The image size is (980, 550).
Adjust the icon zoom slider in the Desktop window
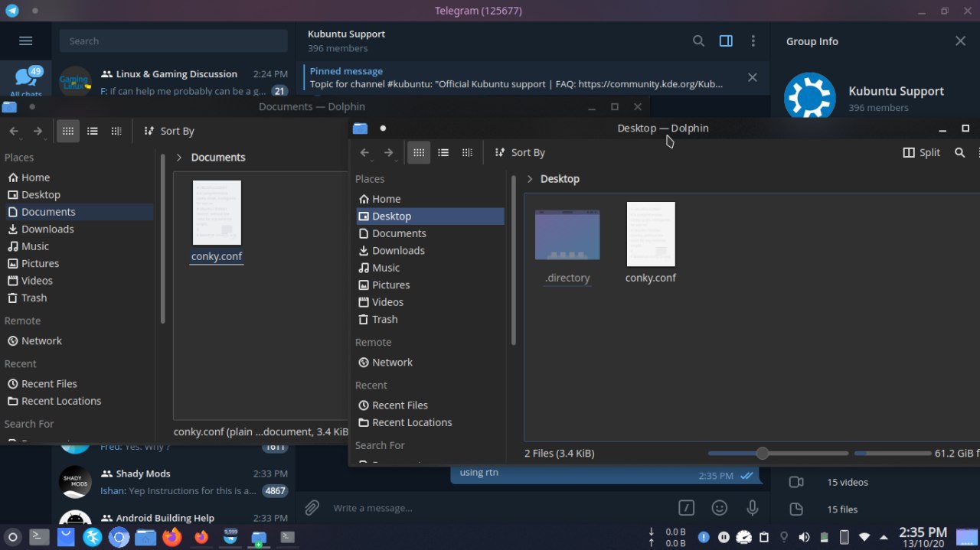[x=778, y=454]
